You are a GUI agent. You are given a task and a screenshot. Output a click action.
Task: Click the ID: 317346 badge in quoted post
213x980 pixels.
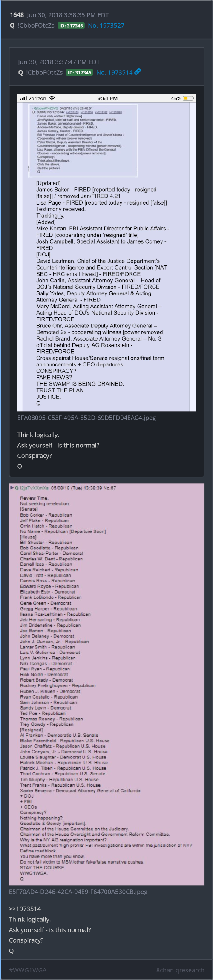click(x=80, y=73)
